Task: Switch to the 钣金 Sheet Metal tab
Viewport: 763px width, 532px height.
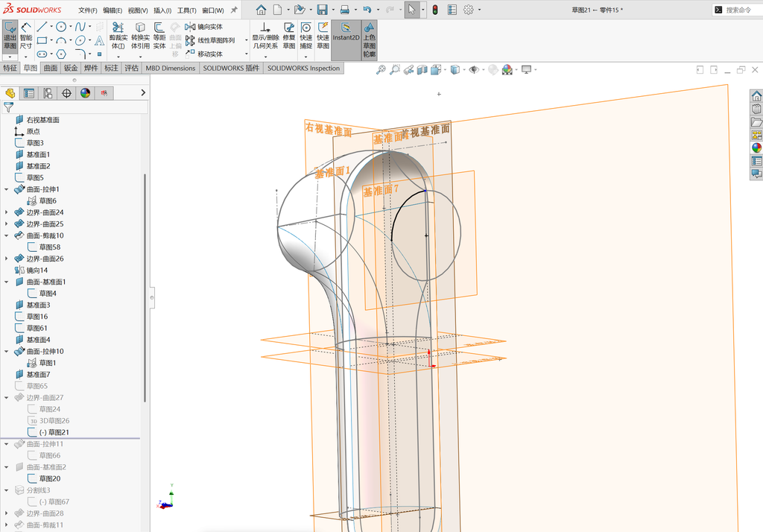Action: pyautogui.click(x=71, y=68)
